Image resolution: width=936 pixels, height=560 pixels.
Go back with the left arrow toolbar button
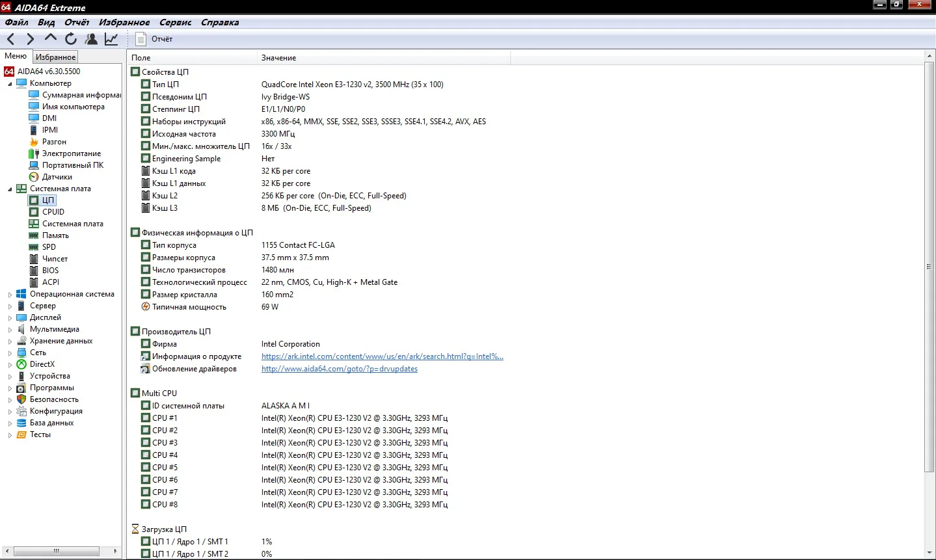pos(11,39)
